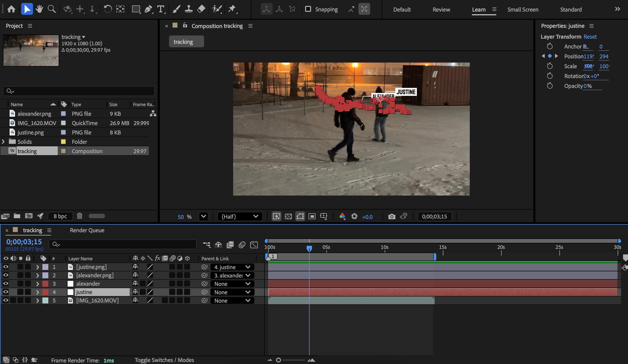Click the Take Snapshot camera icon

(x=391, y=217)
